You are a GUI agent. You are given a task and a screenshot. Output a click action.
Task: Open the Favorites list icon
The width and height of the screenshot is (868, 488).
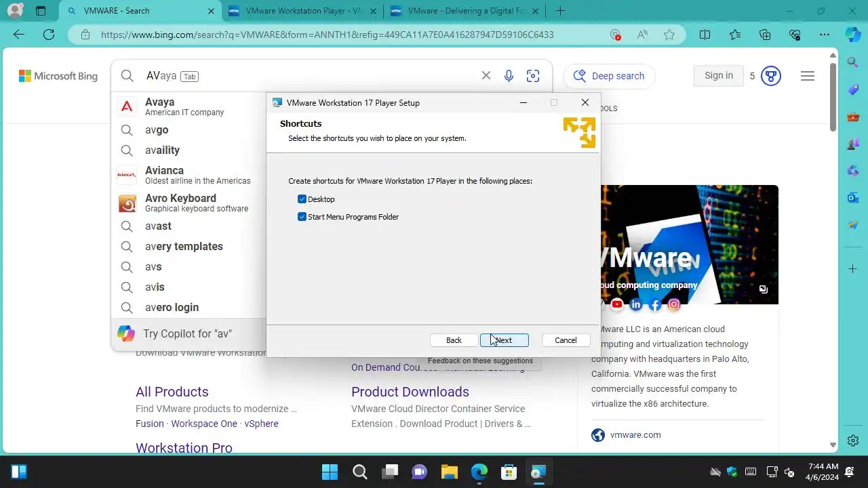coord(735,35)
